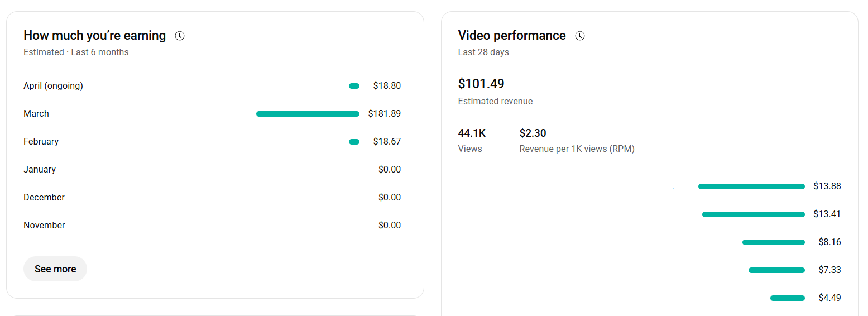Click the top video bar showing $13.88
The height and width of the screenshot is (316, 868).
point(751,186)
